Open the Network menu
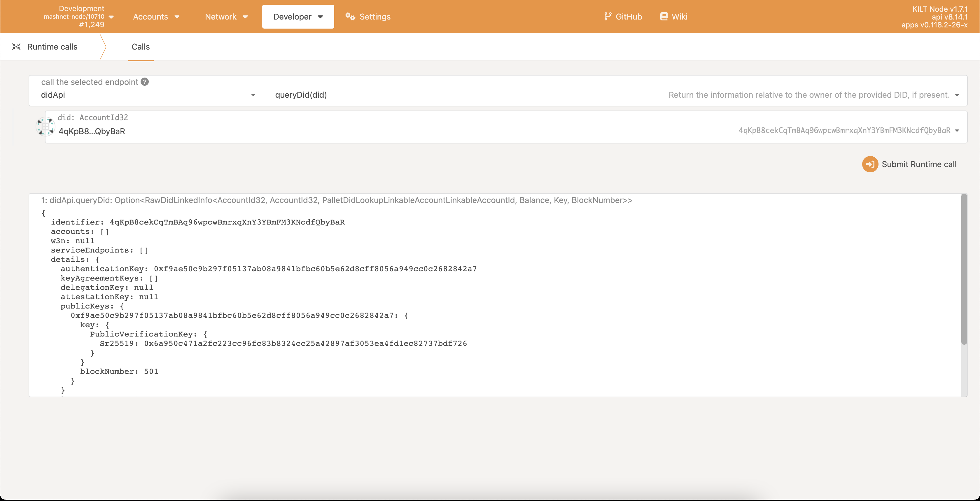980x501 pixels. [226, 16]
